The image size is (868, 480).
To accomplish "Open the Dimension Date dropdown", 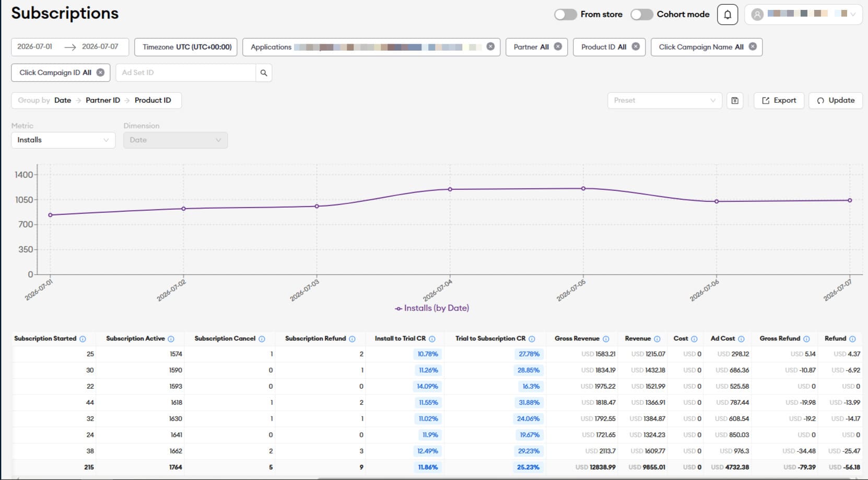I will [175, 140].
